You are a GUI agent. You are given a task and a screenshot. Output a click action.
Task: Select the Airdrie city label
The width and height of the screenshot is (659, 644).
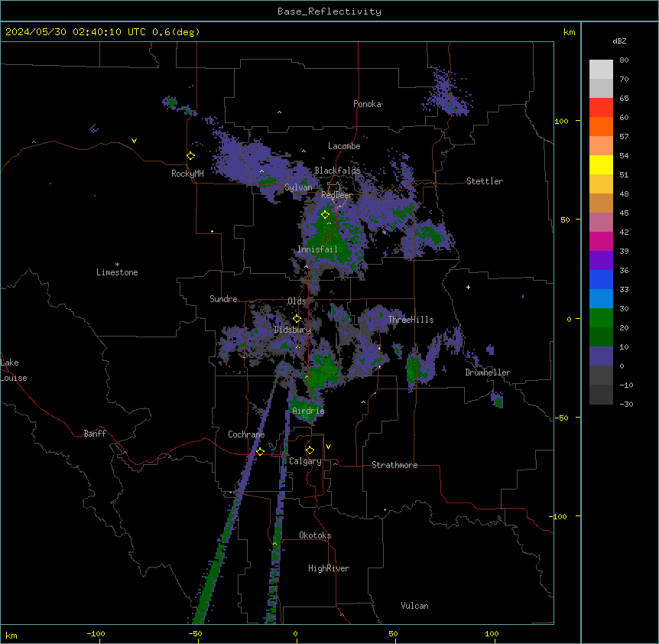click(x=309, y=411)
